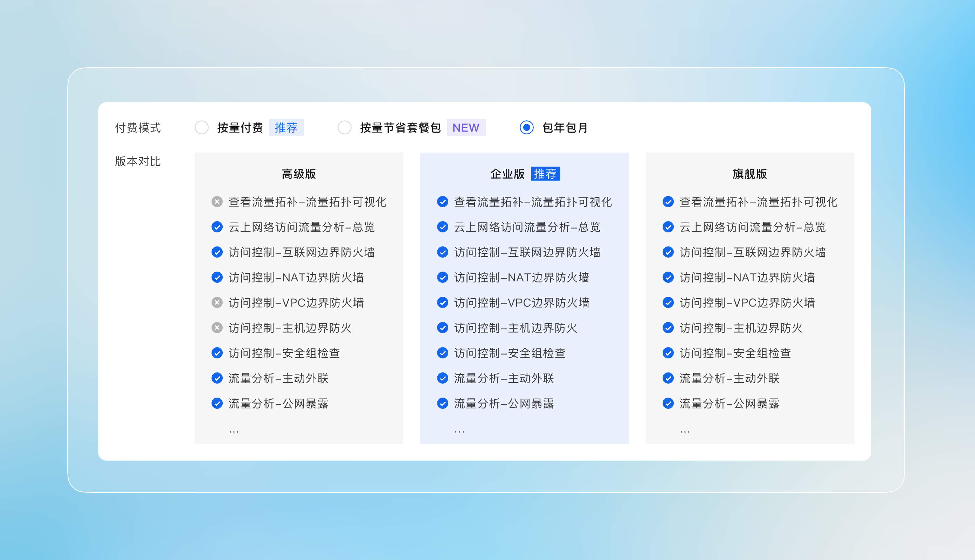Click blue check beside 旗舰版 互联网边界防火墙

668,252
